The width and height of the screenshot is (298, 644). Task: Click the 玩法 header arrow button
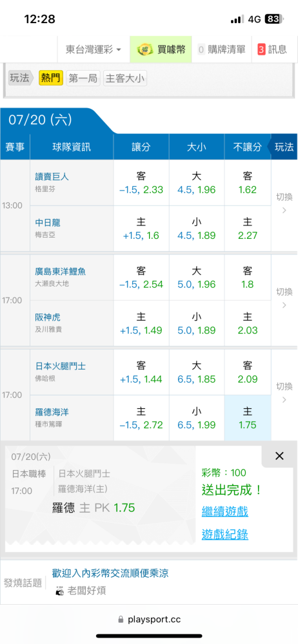[283, 147]
